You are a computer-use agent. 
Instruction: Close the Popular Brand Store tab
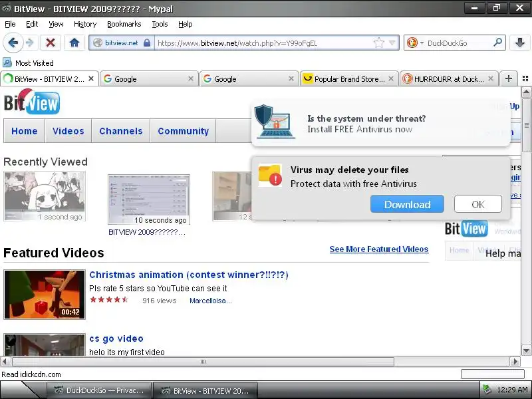tap(391, 78)
